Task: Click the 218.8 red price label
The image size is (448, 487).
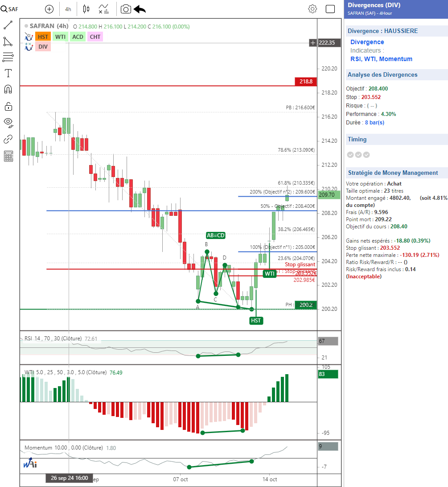Action: pyautogui.click(x=306, y=82)
